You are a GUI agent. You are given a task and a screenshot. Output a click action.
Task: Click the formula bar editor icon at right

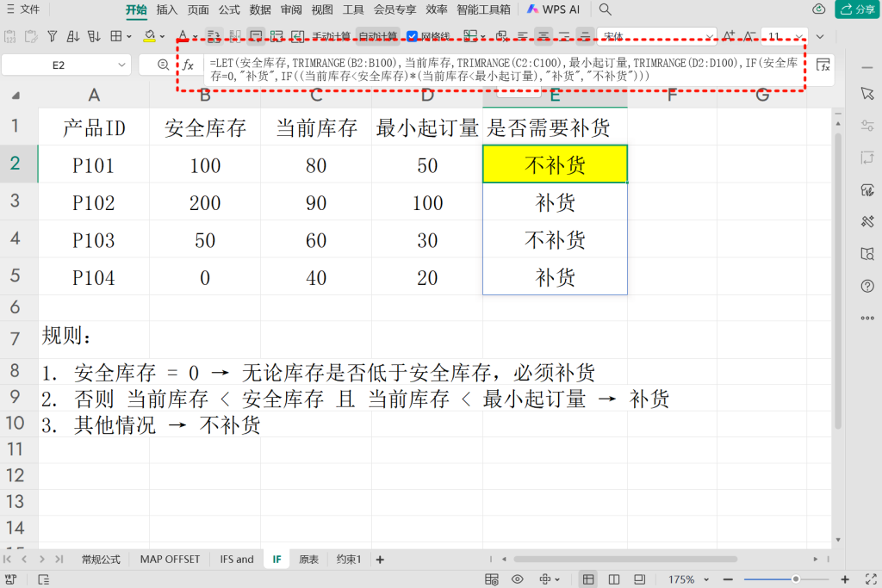pyautogui.click(x=823, y=65)
